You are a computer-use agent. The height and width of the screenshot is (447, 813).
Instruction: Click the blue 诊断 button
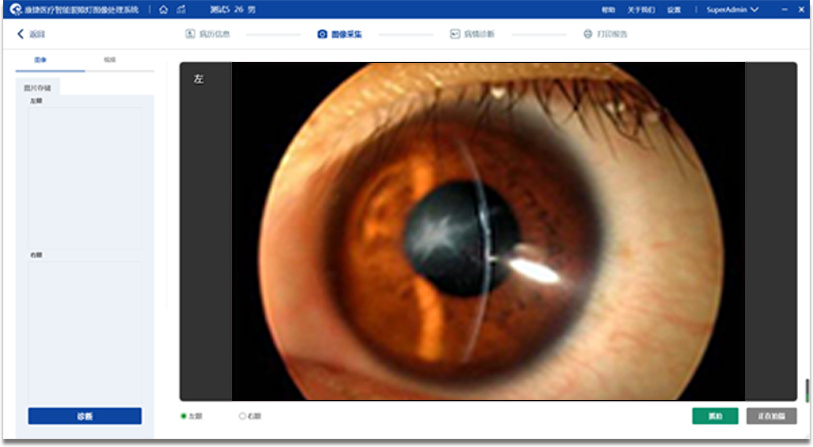[x=85, y=416]
